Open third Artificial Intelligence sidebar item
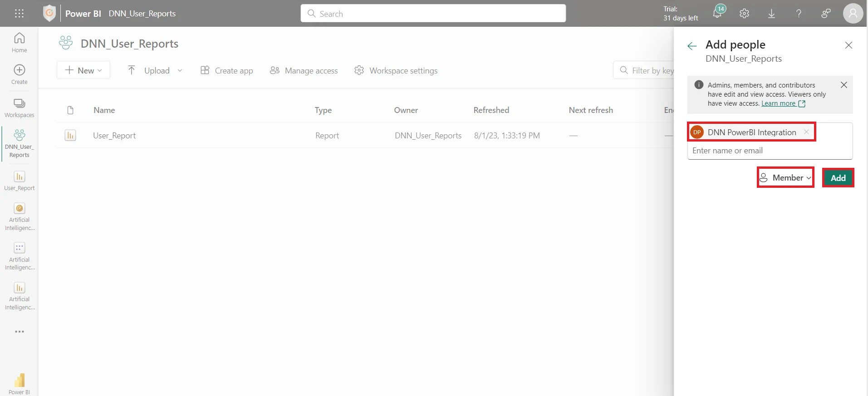This screenshot has height=396, width=868. pyautogui.click(x=19, y=296)
